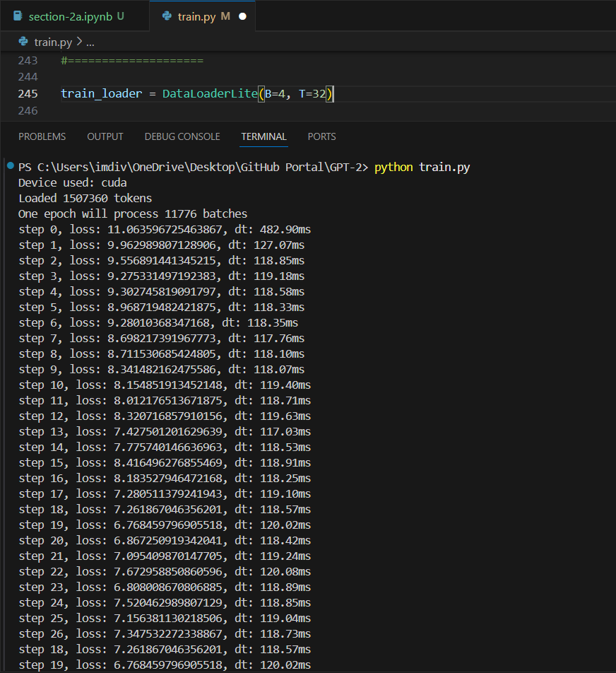The image size is (616, 673).
Task: Click the 'Loaded 1507360 tokens' terminal line
Action: pyautogui.click(x=85, y=198)
